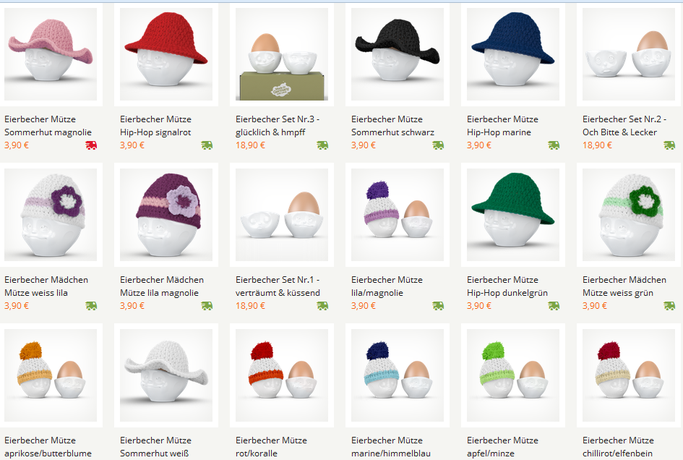Open the red Hip-Hop signalrot hat image
Image resolution: width=683 pixels, height=460 pixels.
point(166,54)
